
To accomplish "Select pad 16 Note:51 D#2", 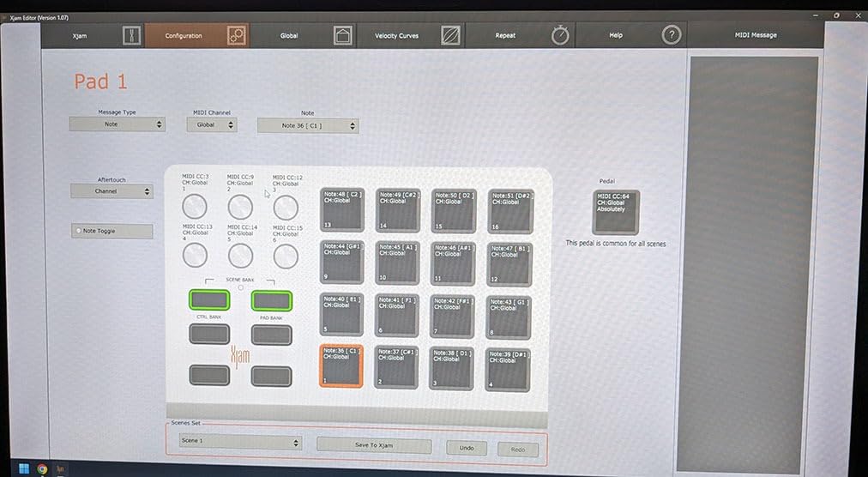I will (510, 212).
